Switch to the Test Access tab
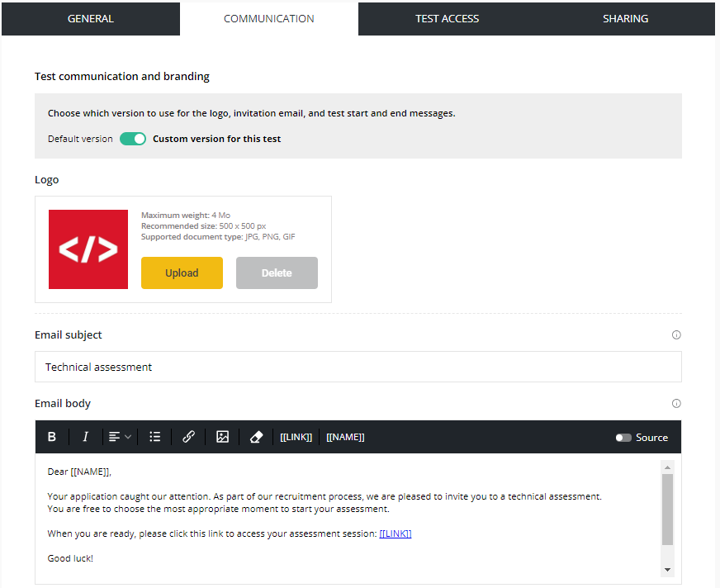Screen dimensions: 720x588 (447, 18)
